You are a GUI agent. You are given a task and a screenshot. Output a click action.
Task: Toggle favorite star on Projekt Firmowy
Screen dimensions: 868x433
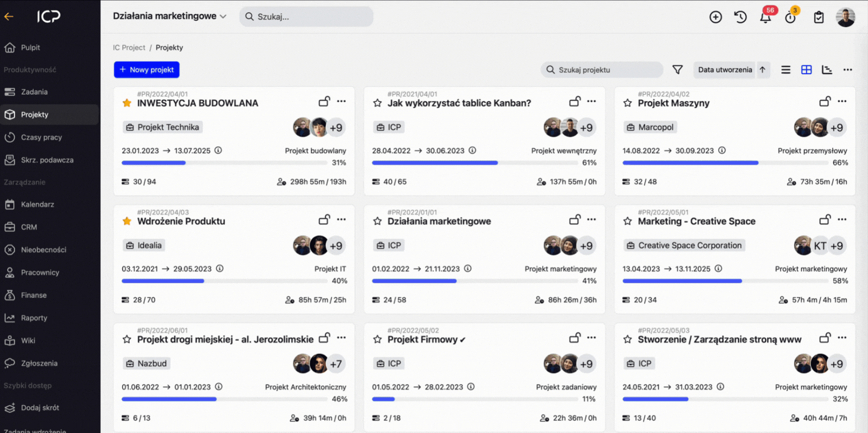[377, 339]
